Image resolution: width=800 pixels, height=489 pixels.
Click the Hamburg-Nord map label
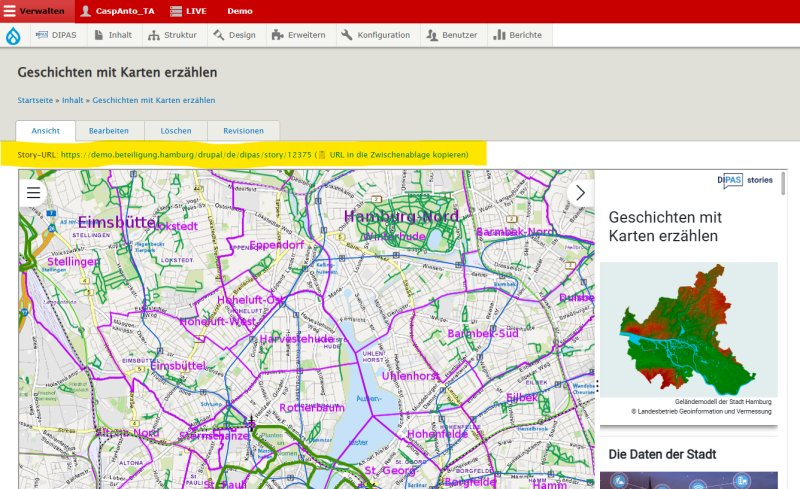click(x=401, y=216)
